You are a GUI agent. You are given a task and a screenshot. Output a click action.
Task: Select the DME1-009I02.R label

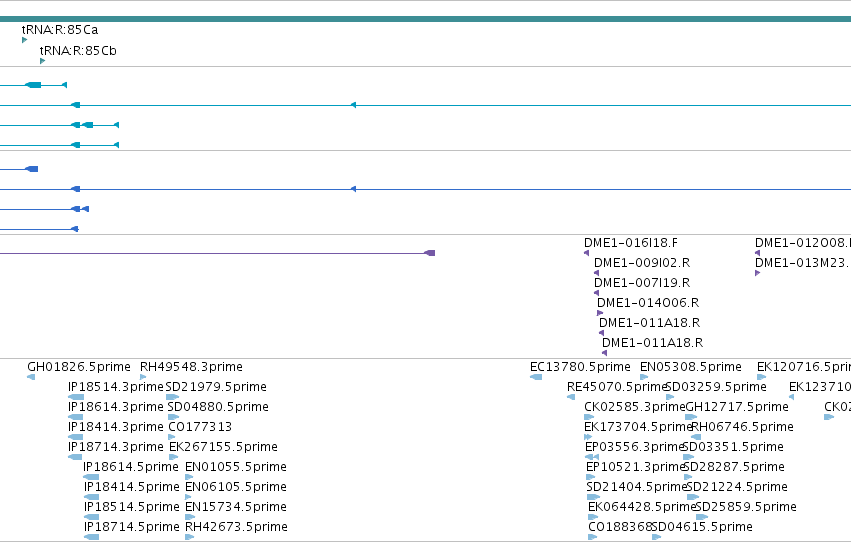pyautogui.click(x=642, y=263)
